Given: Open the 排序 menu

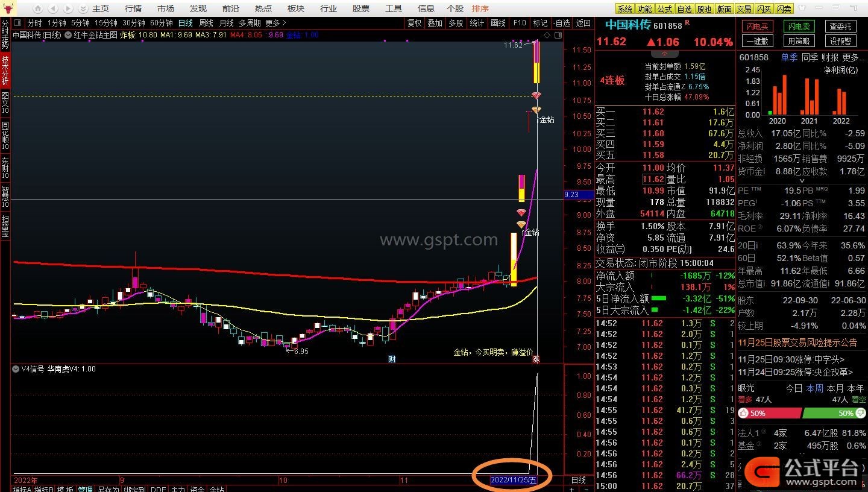Looking at the screenshot, I should tap(480, 8).
